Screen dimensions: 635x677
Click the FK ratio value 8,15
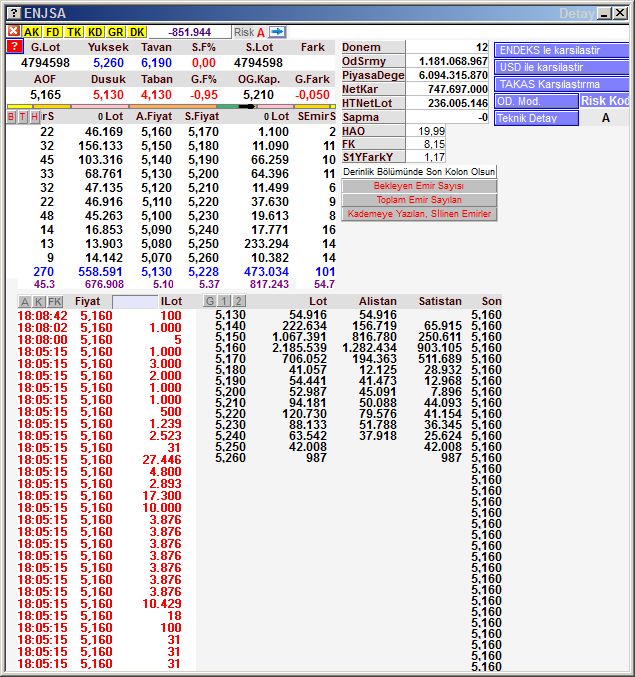pyautogui.click(x=434, y=144)
